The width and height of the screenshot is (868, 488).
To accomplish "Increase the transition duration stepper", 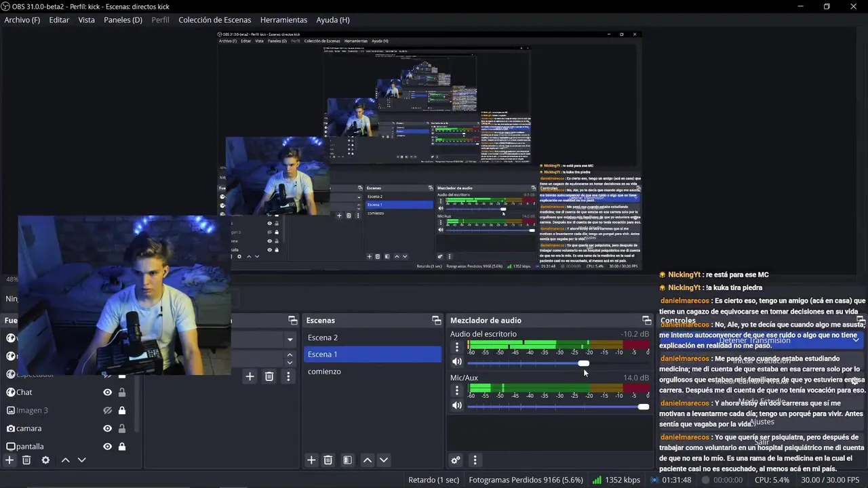I will tap(290, 354).
